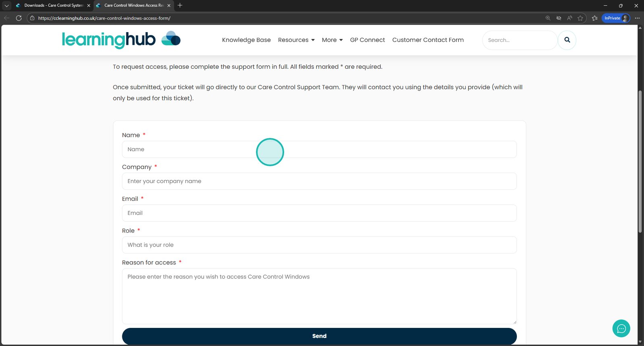This screenshot has height=346, width=644.
Task: Click the 'Role' field label
Action: pyautogui.click(x=128, y=231)
